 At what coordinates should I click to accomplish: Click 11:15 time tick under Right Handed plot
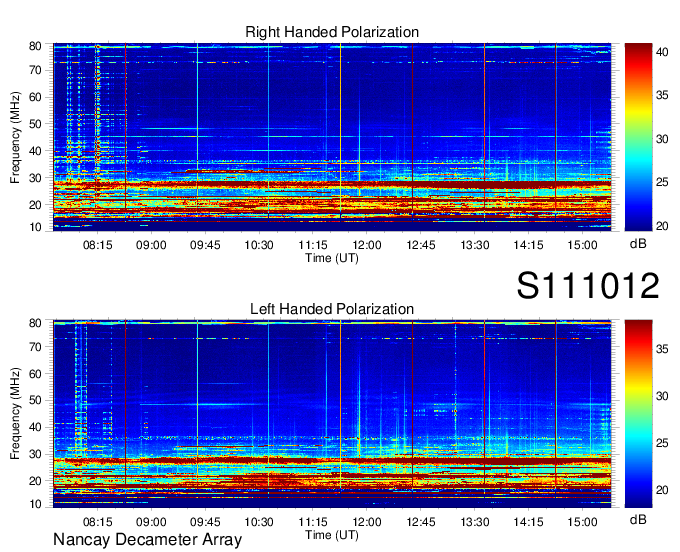coord(313,245)
